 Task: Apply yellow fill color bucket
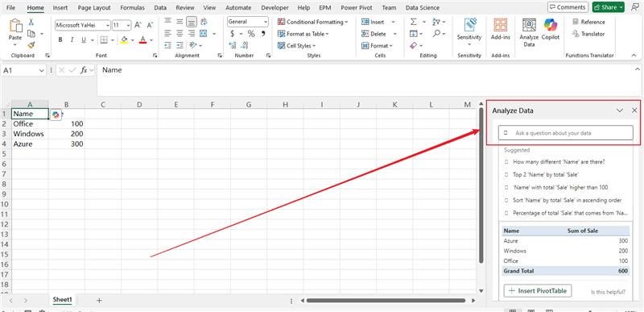tap(124, 40)
